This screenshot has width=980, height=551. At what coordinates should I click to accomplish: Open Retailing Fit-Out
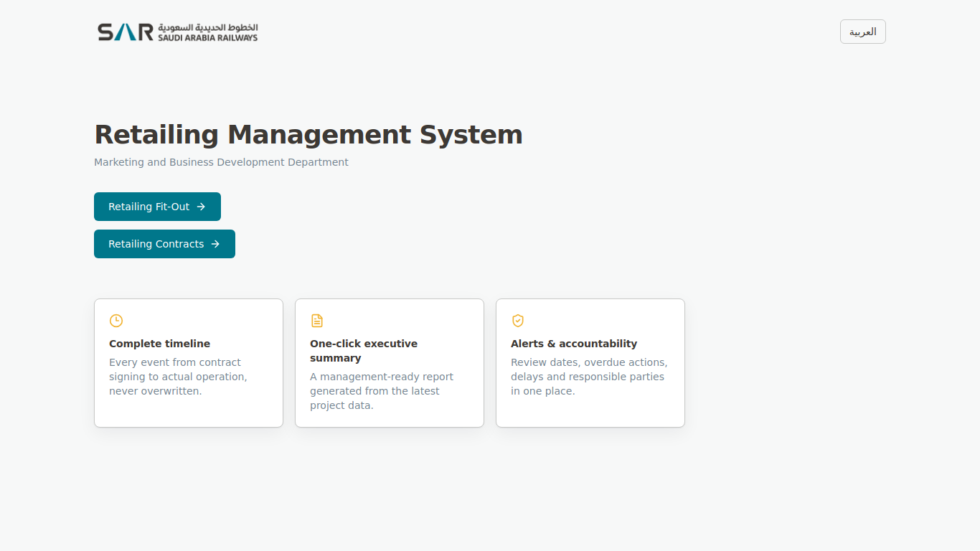157,207
